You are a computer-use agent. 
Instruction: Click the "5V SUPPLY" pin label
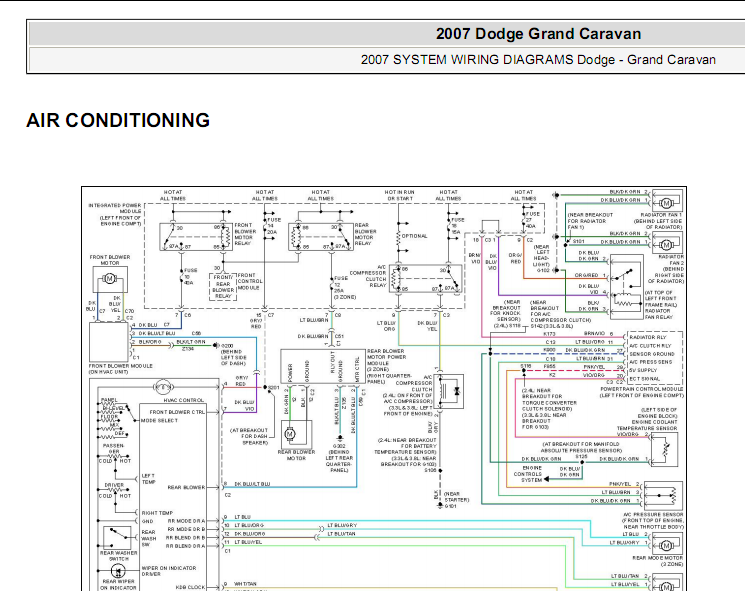click(643, 370)
